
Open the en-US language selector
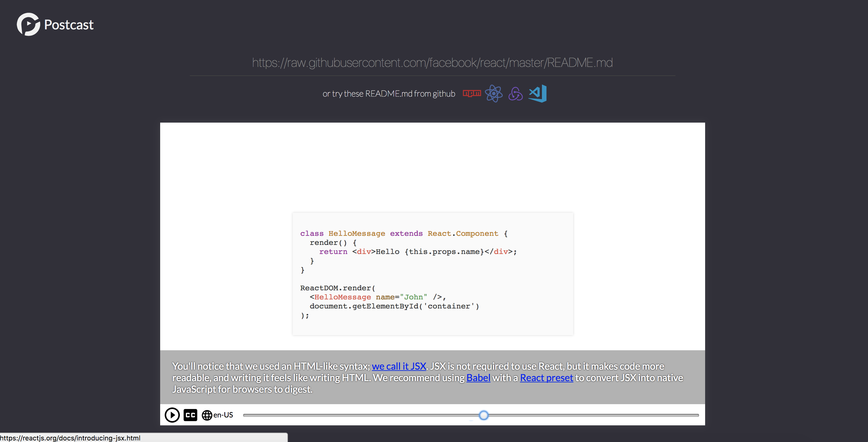click(223, 415)
